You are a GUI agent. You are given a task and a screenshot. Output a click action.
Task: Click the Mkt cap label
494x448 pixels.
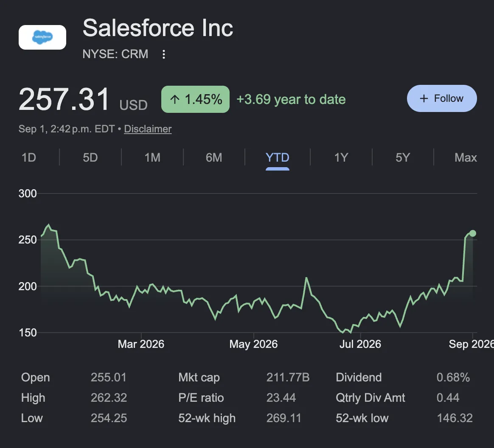coord(199,378)
